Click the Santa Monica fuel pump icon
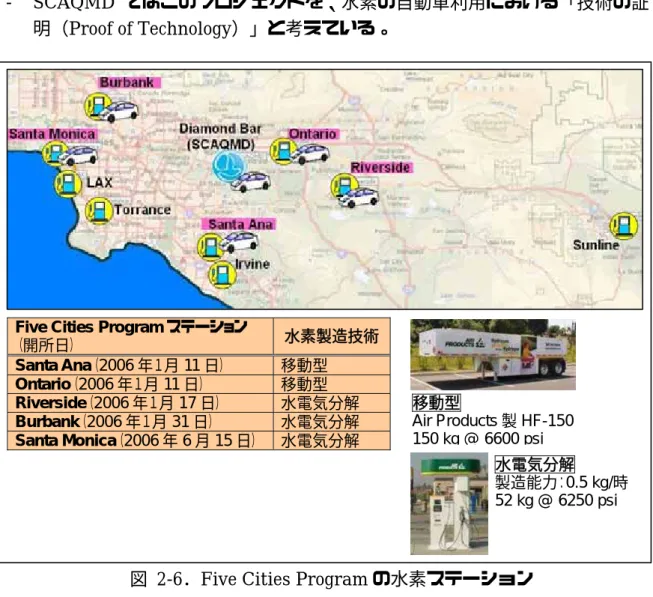Viewport: 653px width, 597px height. point(54,153)
